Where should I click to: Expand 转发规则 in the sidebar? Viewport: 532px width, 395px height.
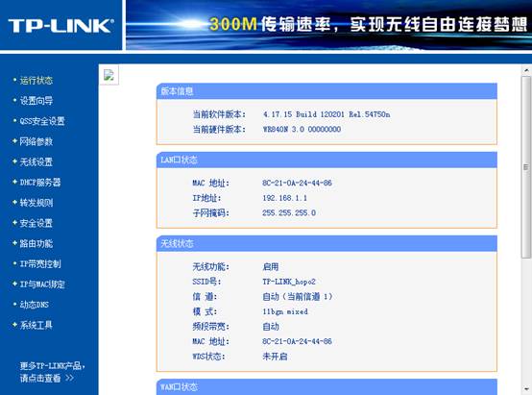(36, 203)
